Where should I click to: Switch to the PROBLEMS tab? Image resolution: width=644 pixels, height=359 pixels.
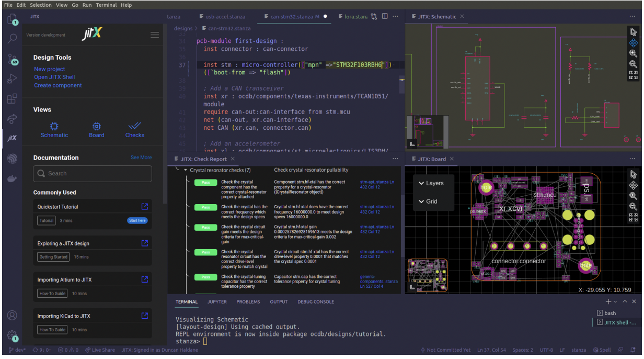pyautogui.click(x=248, y=302)
